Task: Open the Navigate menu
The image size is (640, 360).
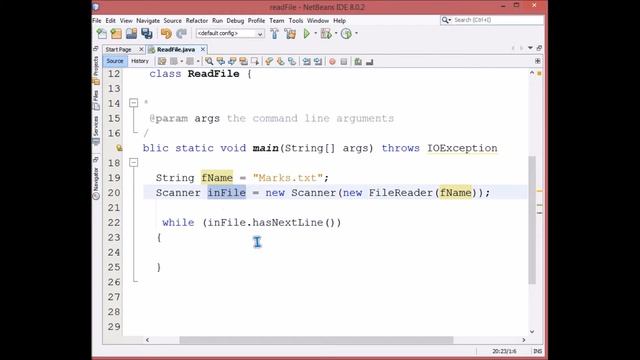Action: pyautogui.click(x=148, y=20)
